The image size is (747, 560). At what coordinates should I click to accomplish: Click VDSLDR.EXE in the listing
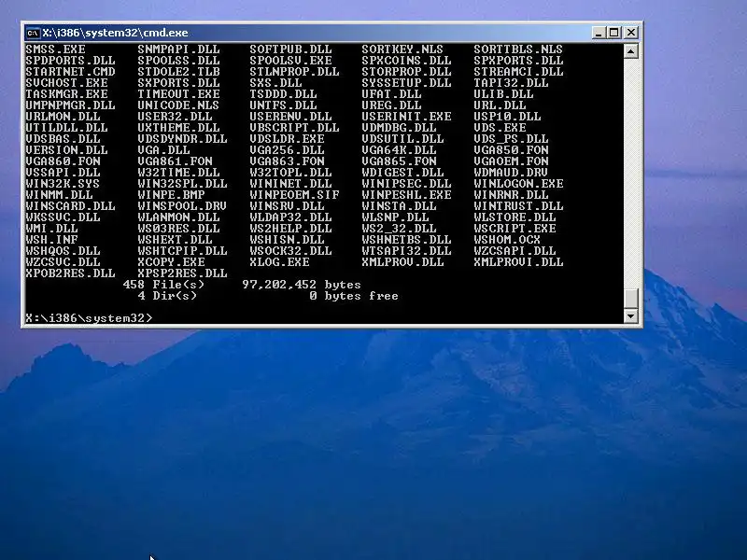tap(287, 139)
